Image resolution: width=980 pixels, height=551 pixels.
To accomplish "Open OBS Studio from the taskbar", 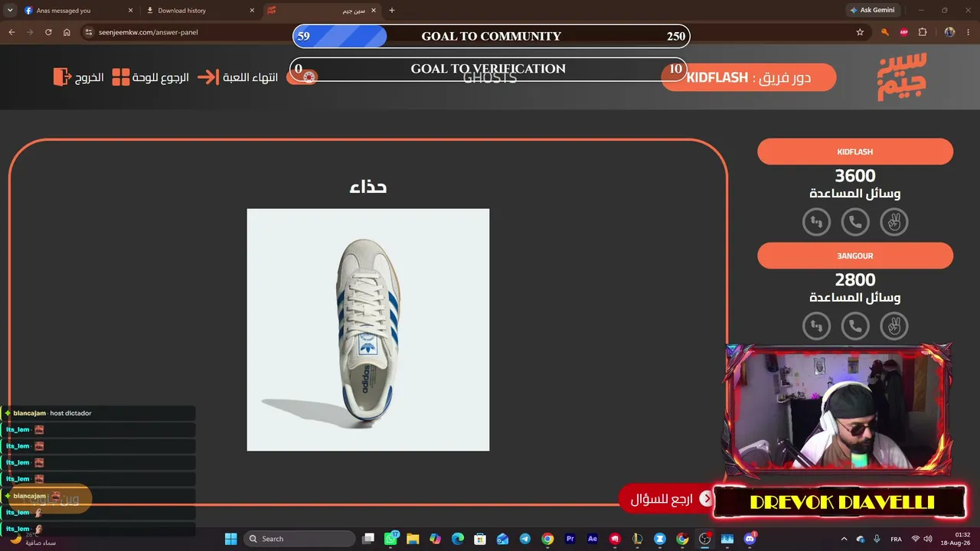I will point(704,539).
